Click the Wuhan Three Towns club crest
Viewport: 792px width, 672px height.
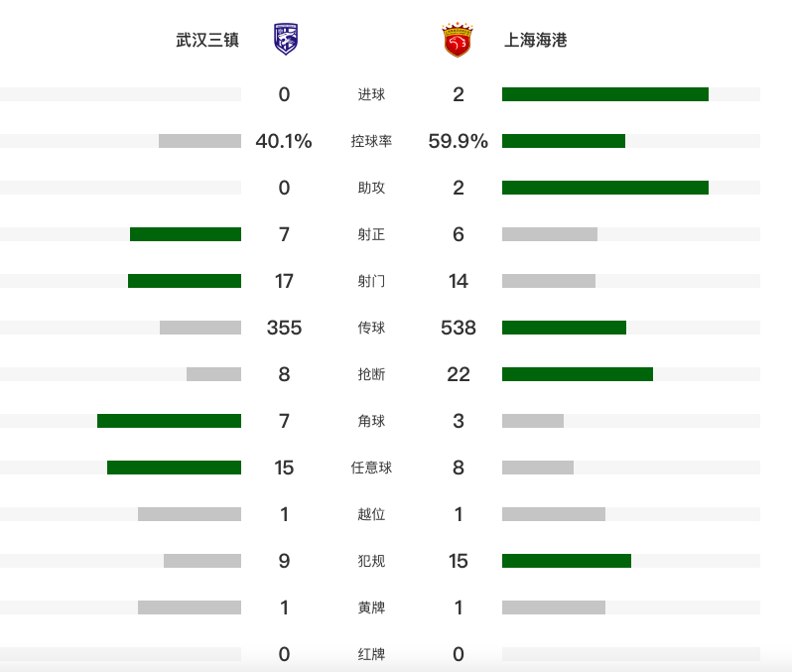point(286,40)
